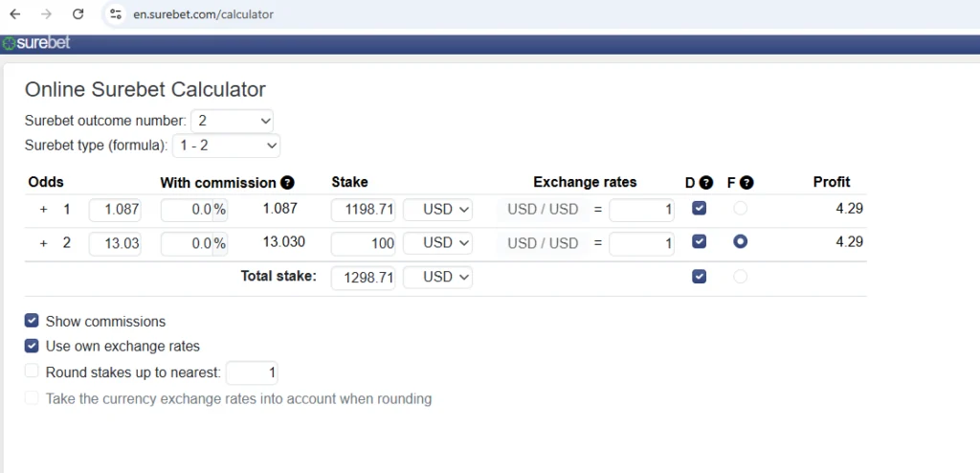Click the Use own exchange rates label

pyautogui.click(x=122, y=346)
